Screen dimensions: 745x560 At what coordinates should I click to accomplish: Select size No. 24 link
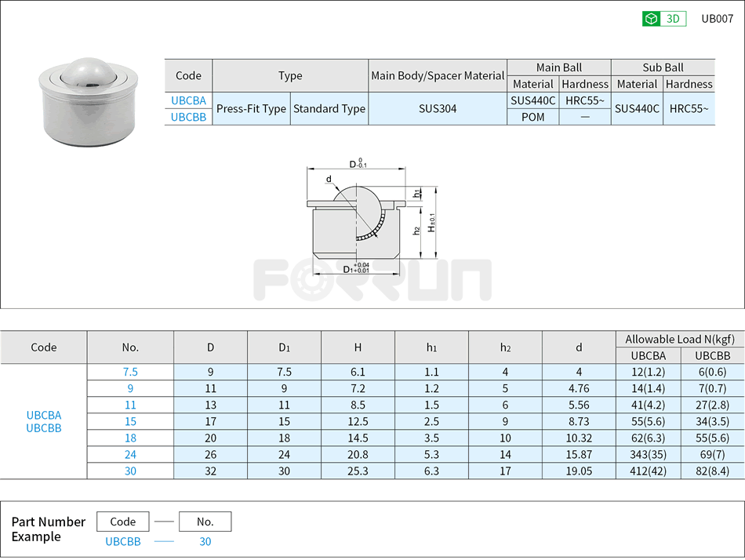(x=130, y=454)
